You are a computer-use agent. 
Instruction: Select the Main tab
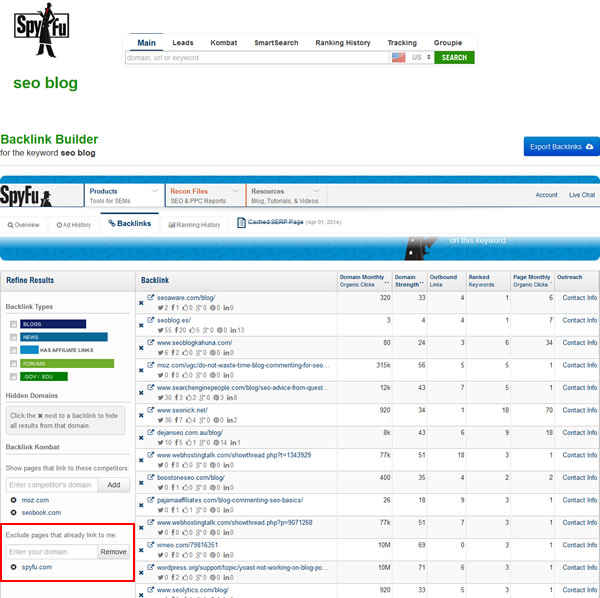click(x=147, y=42)
